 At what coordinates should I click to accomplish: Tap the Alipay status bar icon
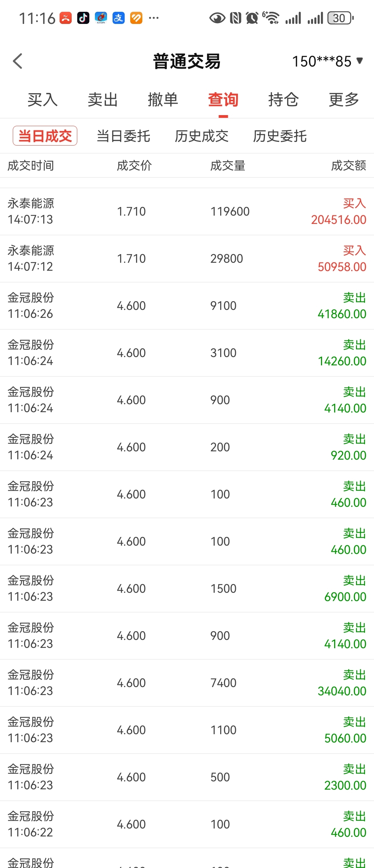click(118, 18)
